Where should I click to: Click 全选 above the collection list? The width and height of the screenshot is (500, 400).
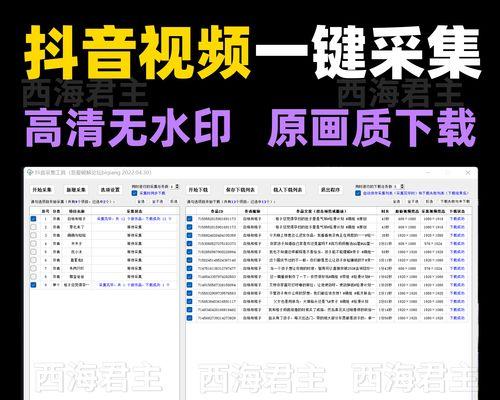(x=141, y=202)
